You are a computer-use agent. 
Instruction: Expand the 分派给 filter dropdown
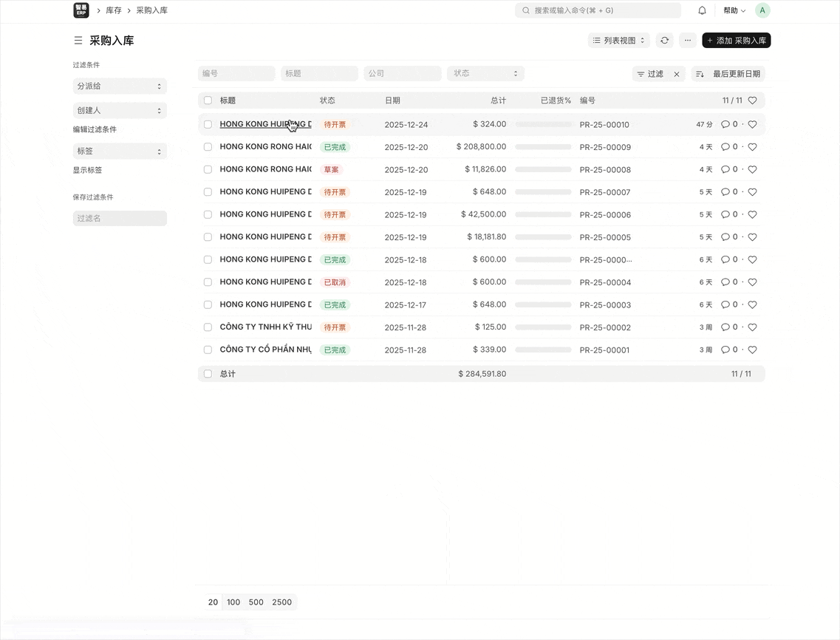pos(120,86)
